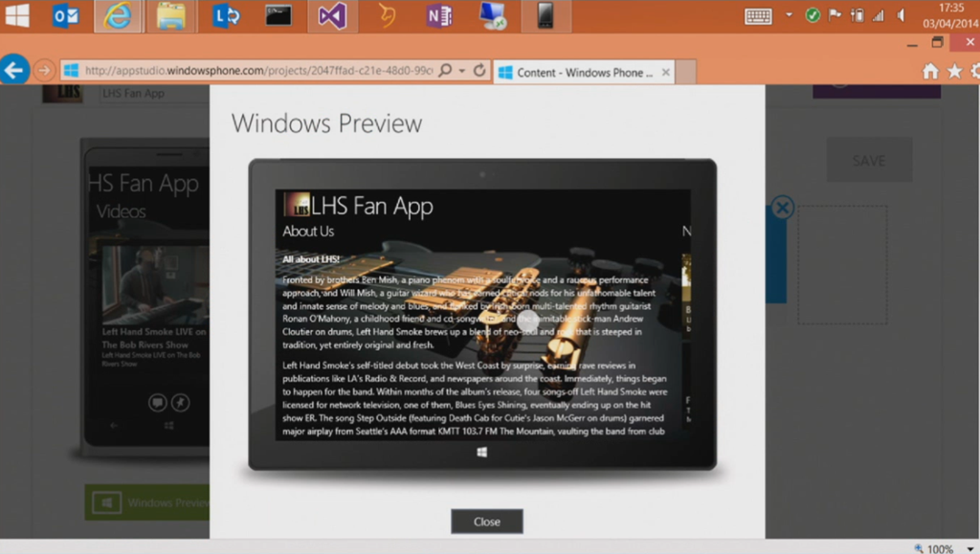This screenshot has width=980, height=554.
Task: Click the LHS Fan App title in preview
Action: tap(372, 206)
